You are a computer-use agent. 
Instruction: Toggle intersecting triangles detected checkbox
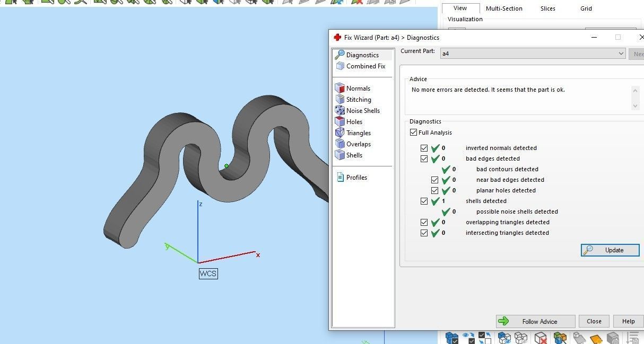coord(424,233)
